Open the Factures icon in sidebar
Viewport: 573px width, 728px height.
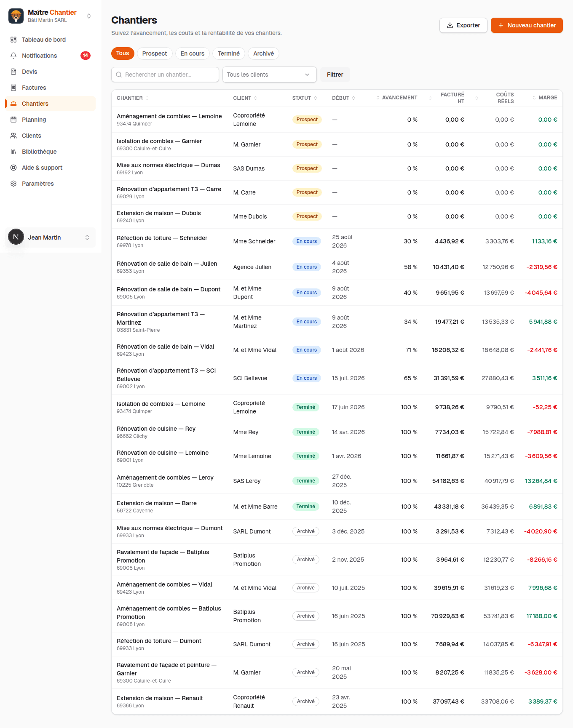(x=13, y=88)
